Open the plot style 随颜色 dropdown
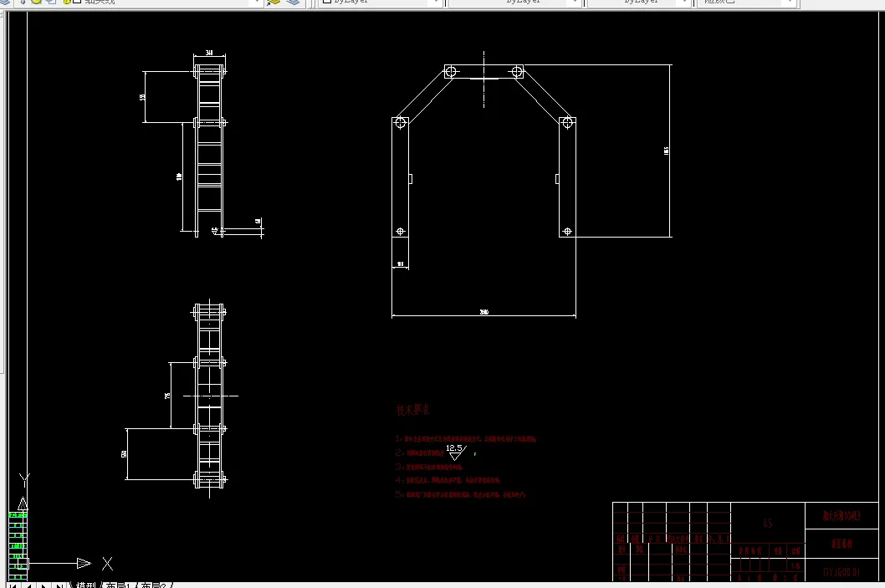 point(747,3)
